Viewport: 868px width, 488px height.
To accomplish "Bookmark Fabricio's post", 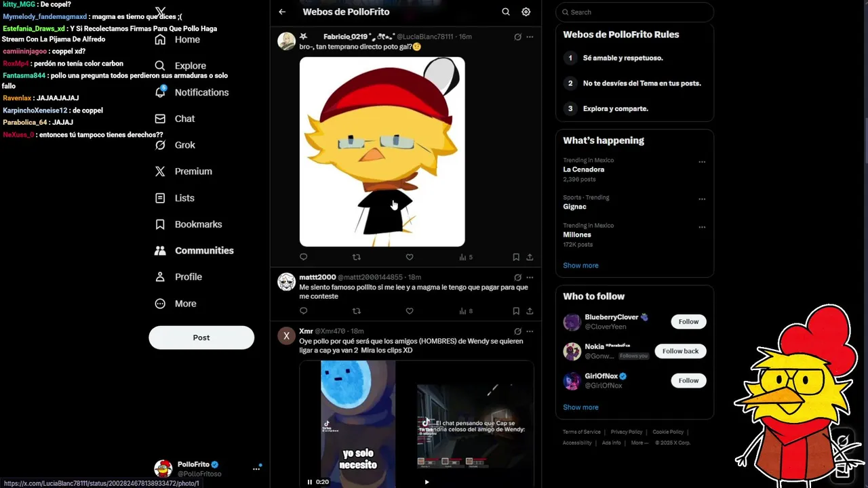I will click(516, 257).
